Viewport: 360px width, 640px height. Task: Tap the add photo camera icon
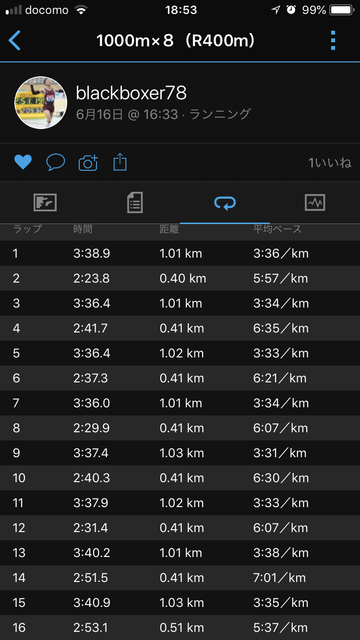pyautogui.click(x=88, y=162)
